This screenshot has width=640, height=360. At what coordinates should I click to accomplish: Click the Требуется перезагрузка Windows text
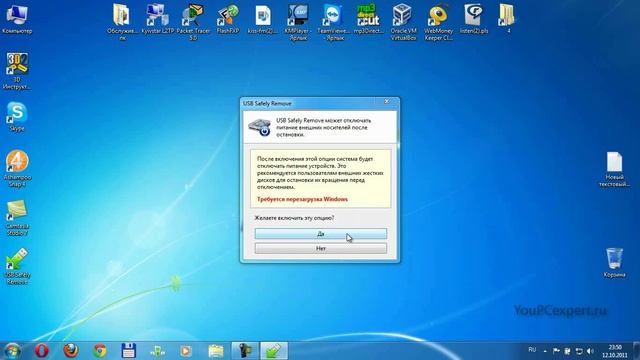coord(302,199)
